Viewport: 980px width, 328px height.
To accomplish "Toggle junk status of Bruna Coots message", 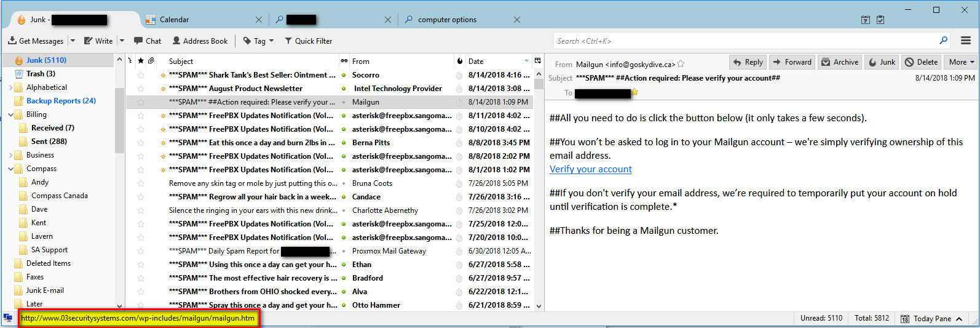I will [x=459, y=183].
